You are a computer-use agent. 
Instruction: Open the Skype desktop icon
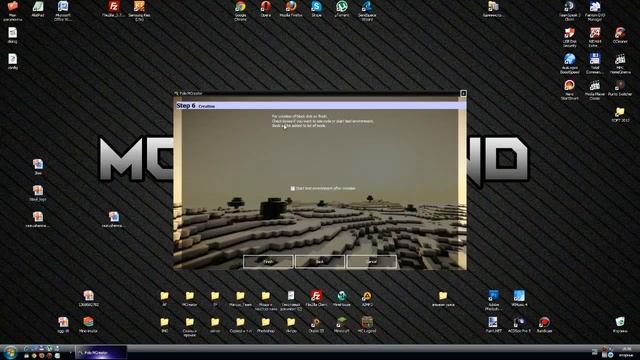pos(316,9)
